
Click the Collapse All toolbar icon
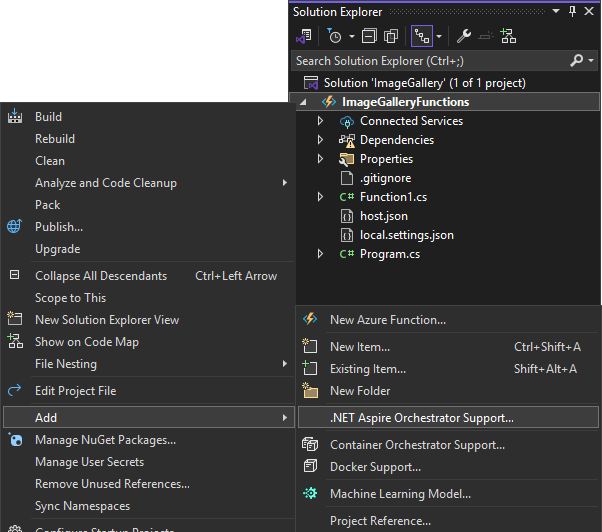(369, 36)
